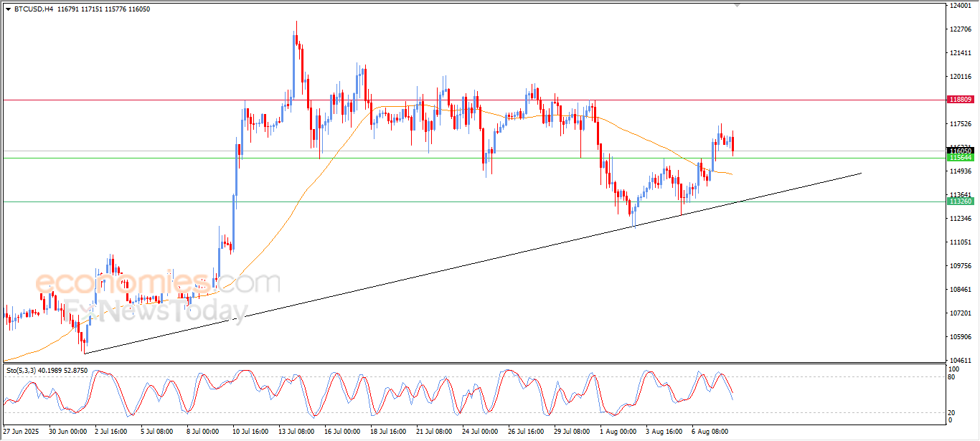980x441 pixels.
Task: Click the 1 Aug 00:00 time label
Action: [x=618, y=432]
